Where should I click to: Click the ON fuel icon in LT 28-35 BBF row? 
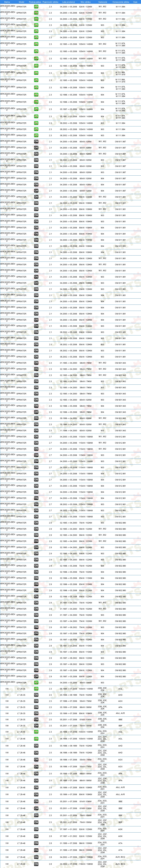[x=36, y=726]
